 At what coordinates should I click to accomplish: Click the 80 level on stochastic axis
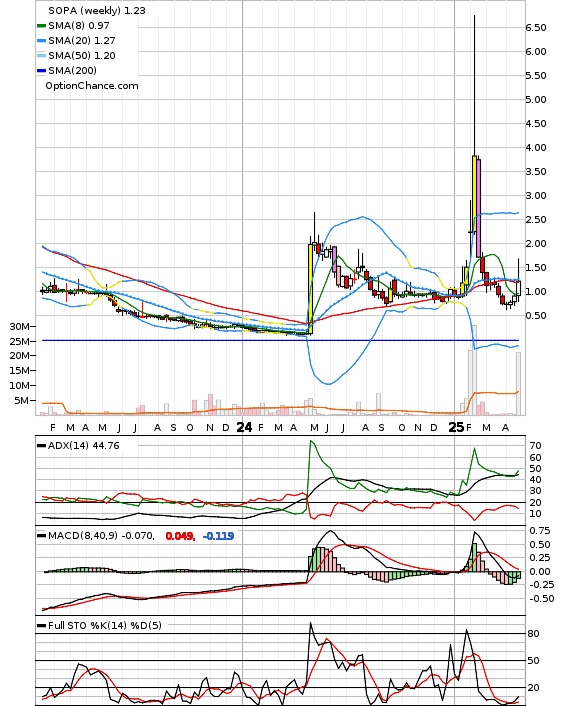click(534, 634)
